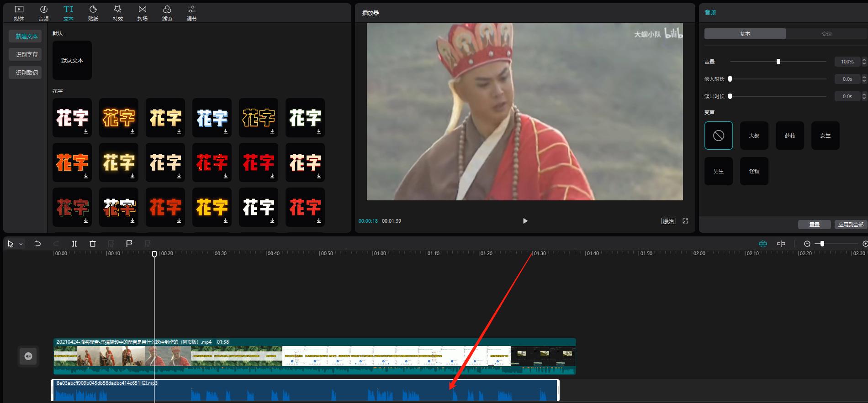Click the redo arrow icon
Viewport: 868px width, 403px height.
point(56,244)
